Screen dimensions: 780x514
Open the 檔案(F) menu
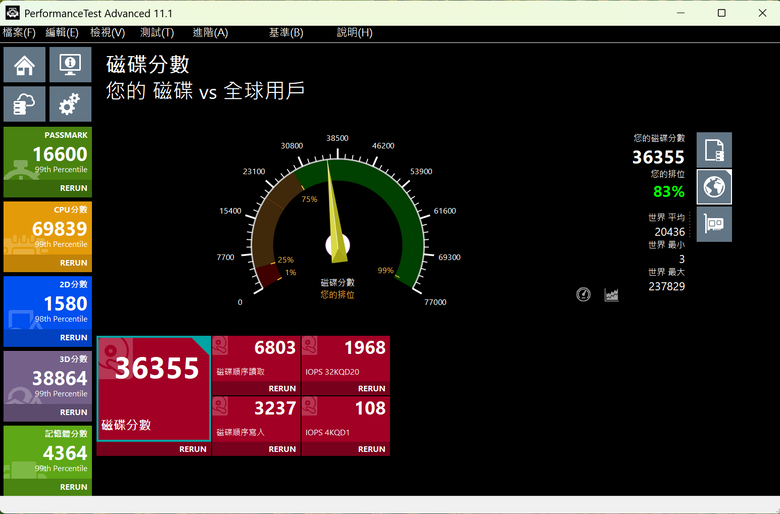pos(19,33)
